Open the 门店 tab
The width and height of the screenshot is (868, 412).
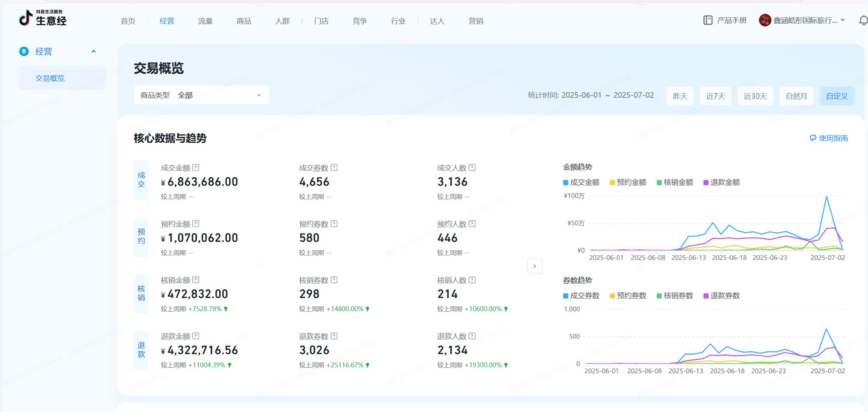[x=321, y=21]
